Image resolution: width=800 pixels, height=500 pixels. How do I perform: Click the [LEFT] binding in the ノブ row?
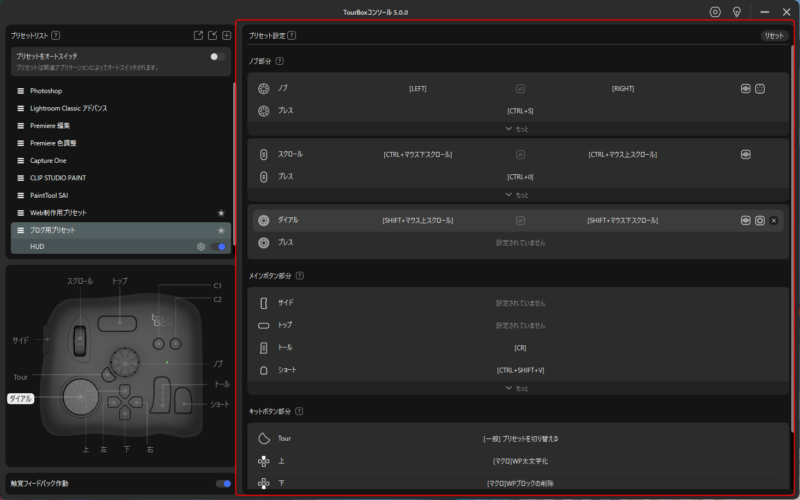click(417, 89)
